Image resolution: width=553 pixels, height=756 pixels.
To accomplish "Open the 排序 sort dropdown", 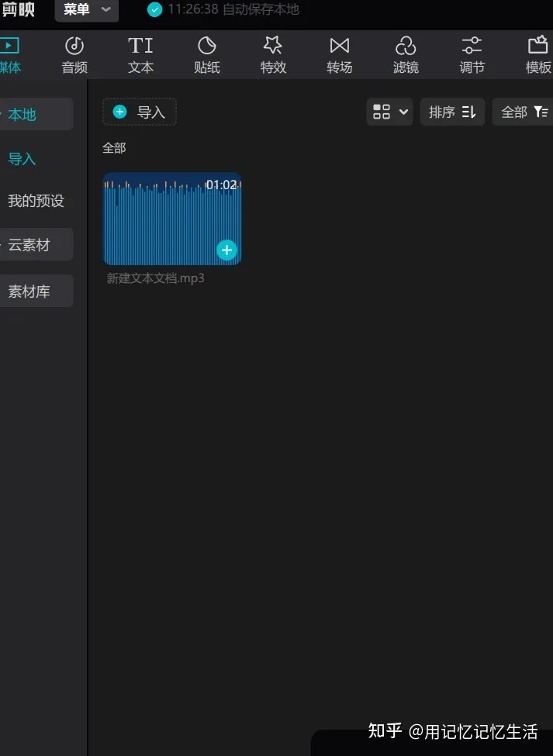I will click(452, 112).
